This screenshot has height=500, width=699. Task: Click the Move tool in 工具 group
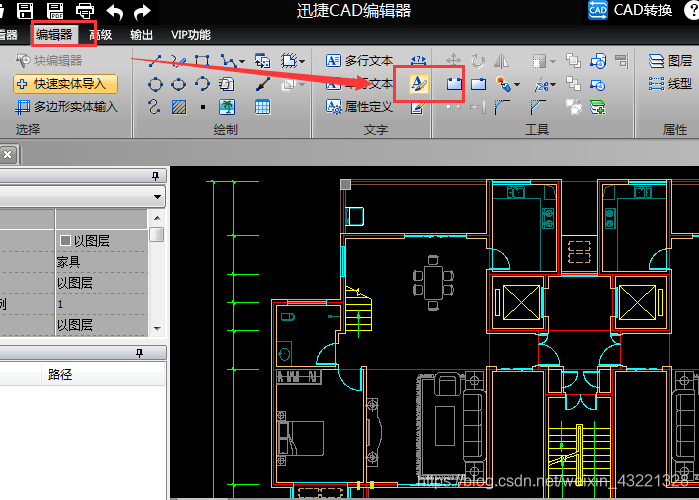pyautogui.click(x=453, y=61)
